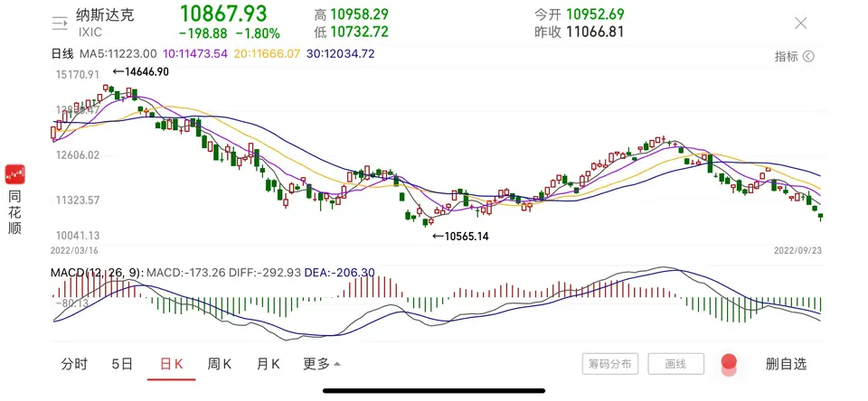
Task: Switch to 分时 tab
Action: [x=74, y=364]
